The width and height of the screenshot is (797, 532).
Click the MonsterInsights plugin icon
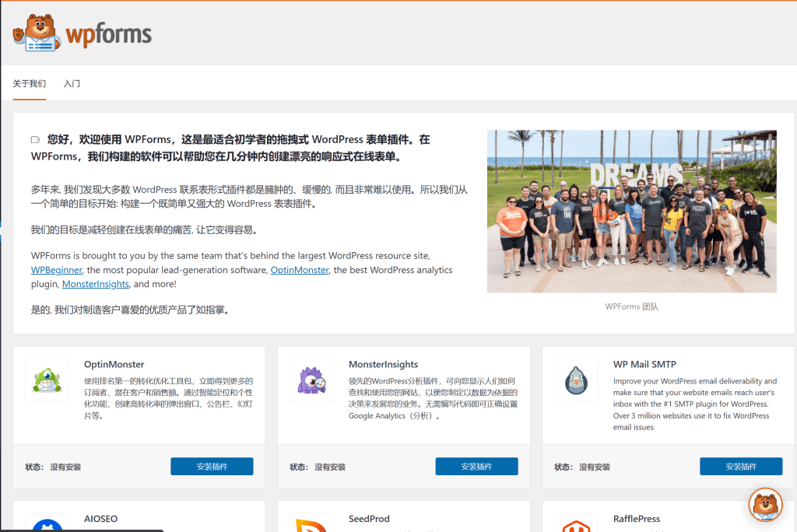tap(311, 381)
